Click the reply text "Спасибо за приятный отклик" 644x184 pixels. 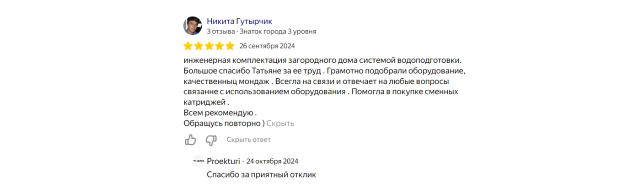coord(261,174)
